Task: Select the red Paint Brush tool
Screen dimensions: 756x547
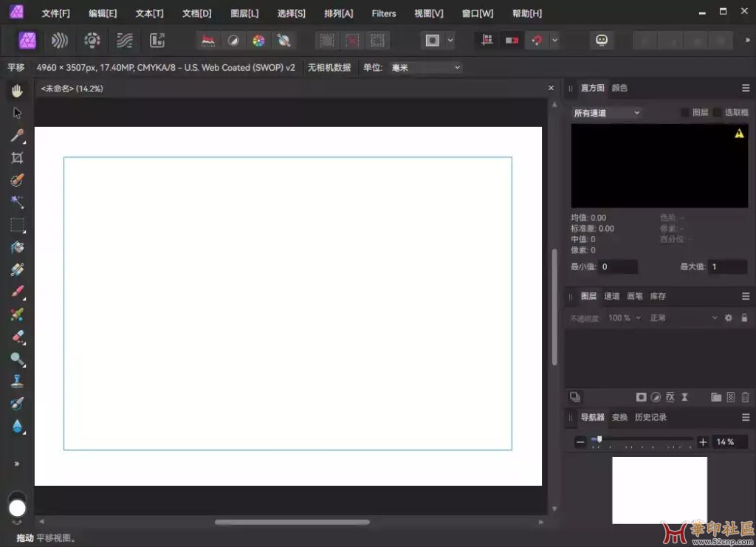Action: click(x=17, y=292)
